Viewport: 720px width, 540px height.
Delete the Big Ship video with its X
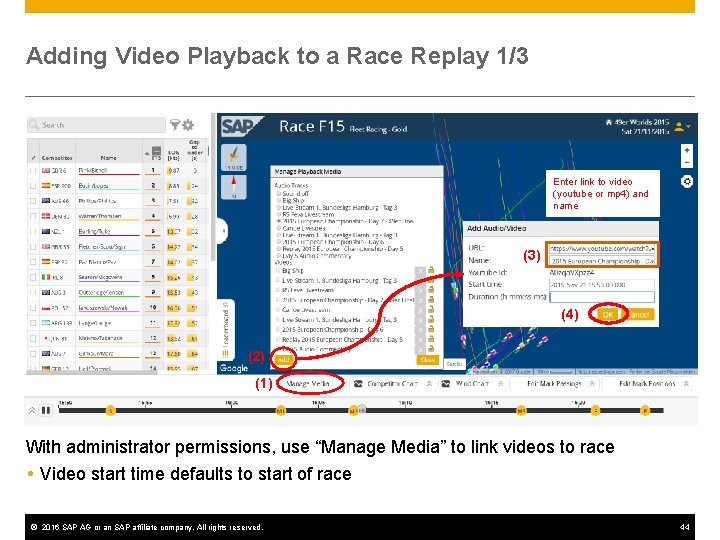[x=420, y=271]
